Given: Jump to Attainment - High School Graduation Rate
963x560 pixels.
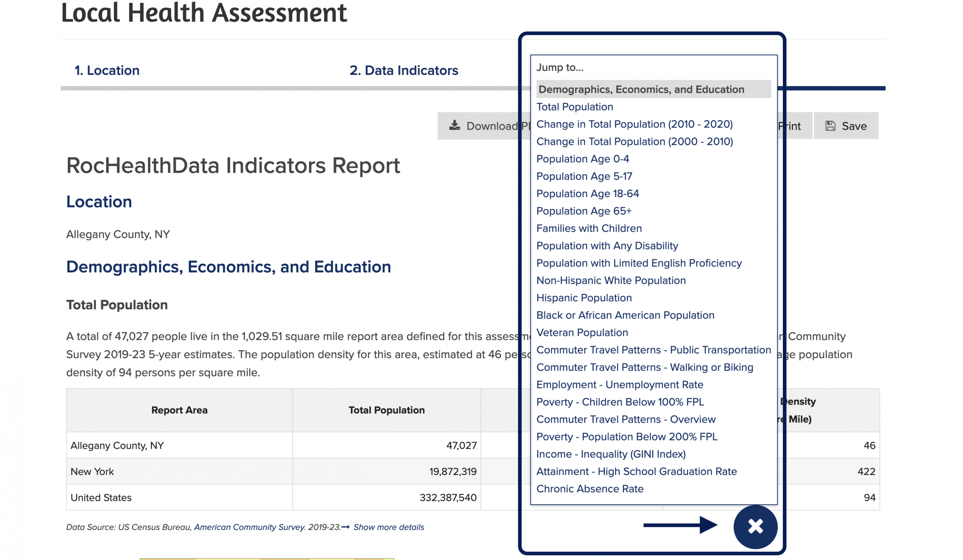Looking at the screenshot, I should point(636,471).
